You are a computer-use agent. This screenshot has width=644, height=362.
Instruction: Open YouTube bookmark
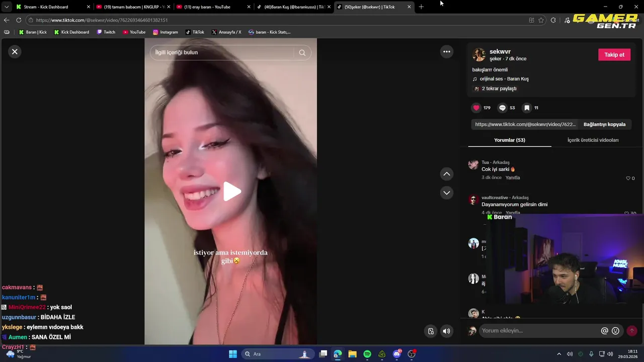click(134, 32)
